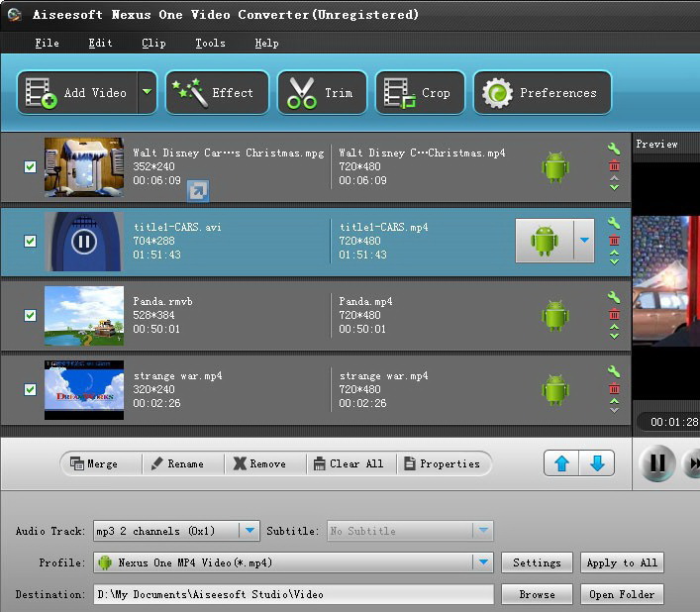Open the Crop tool
The height and width of the screenshot is (612, 700).
[420, 92]
